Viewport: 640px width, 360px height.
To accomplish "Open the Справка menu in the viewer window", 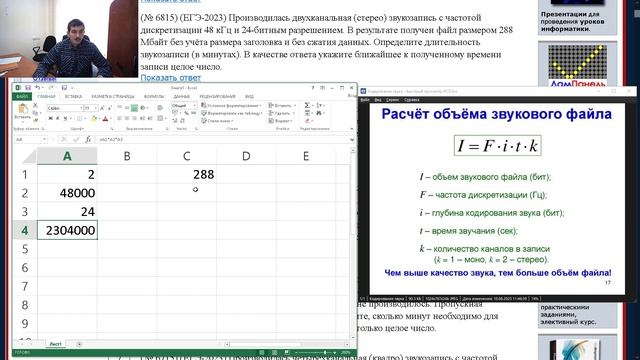I will click(x=412, y=100).
